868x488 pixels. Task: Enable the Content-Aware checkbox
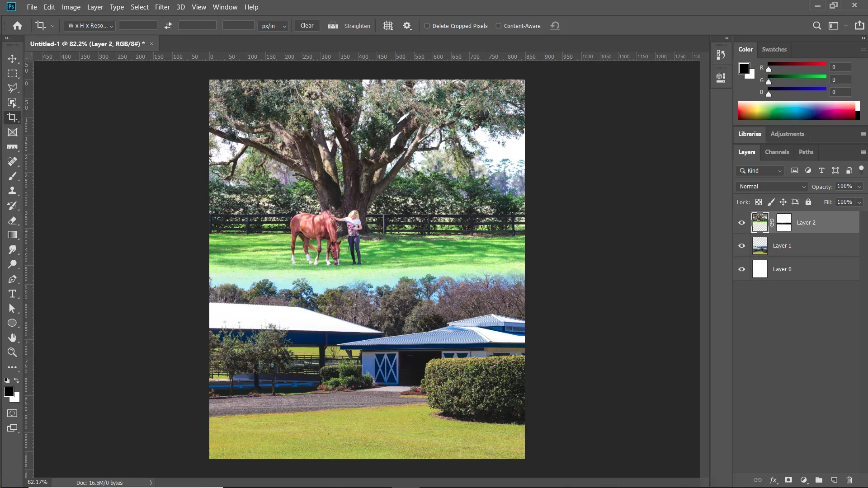(498, 26)
